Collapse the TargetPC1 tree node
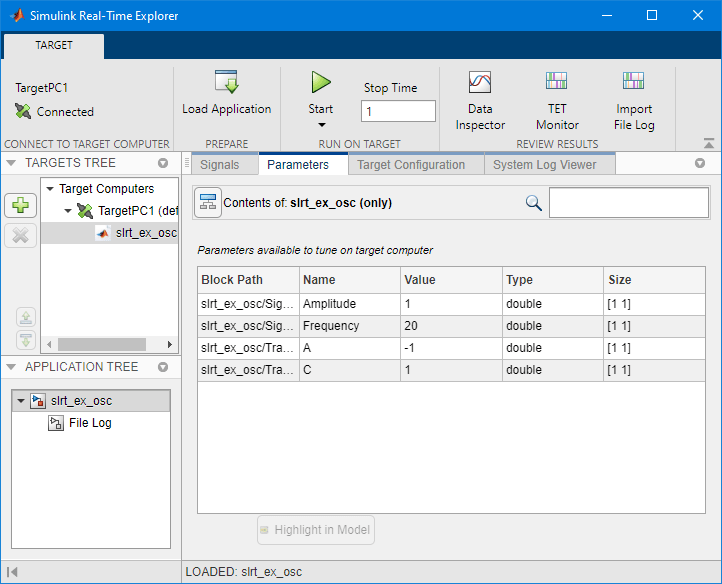The image size is (722, 584). [68, 211]
